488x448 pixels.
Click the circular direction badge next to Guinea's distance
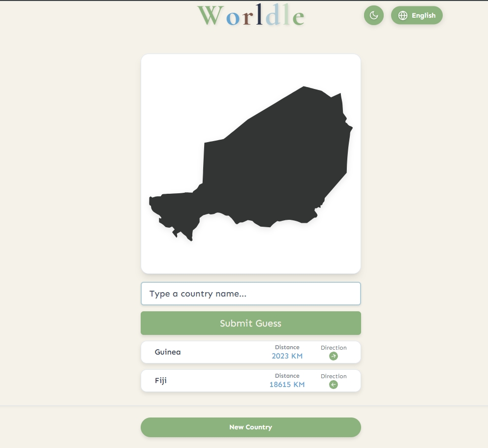point(333,356)
